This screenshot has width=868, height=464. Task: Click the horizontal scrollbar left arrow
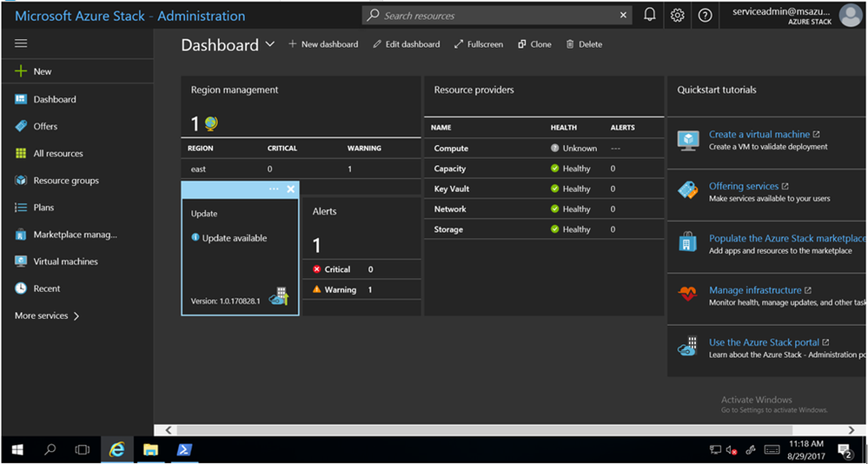pos(169,430)
